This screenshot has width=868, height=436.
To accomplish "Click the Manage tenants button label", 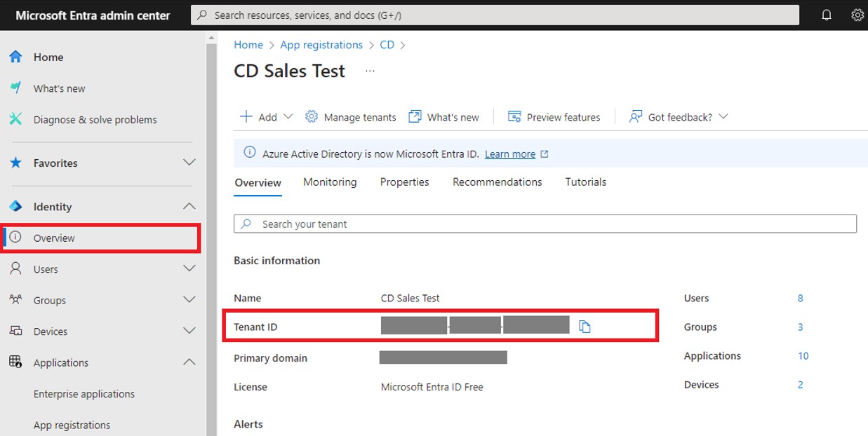I will pos(360,117).
